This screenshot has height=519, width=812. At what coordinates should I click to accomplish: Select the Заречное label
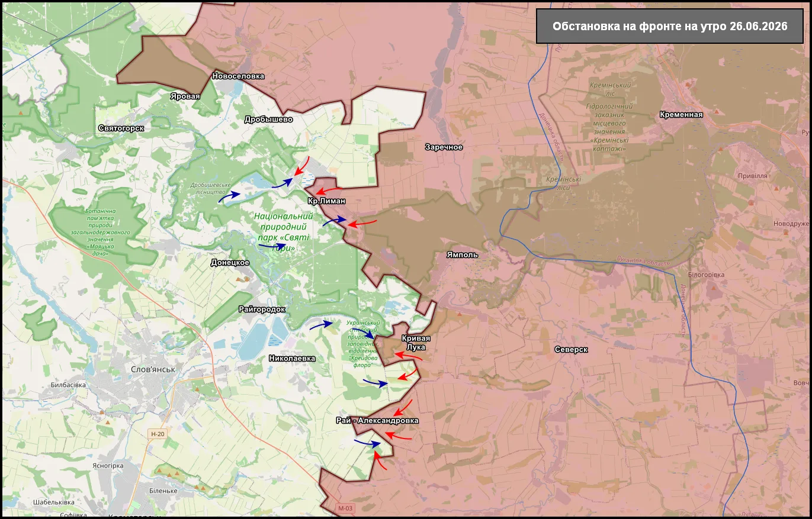click(x=444, y=147)
